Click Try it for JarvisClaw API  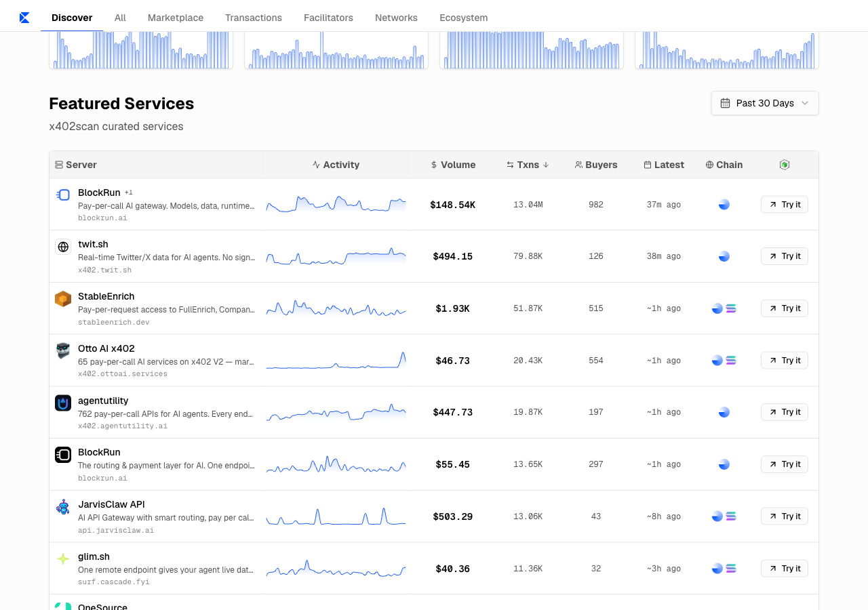coord(785,516)
